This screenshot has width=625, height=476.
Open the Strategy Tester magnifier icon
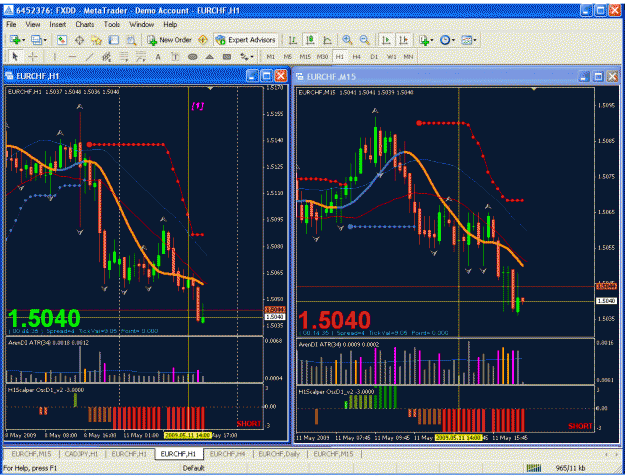click(x=131, y=40)
